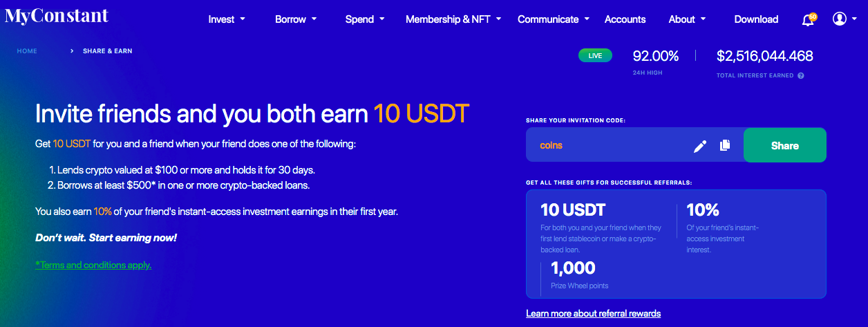Expand the Invest dropdown menu
The image size is (868, 327).
[227, 19]
